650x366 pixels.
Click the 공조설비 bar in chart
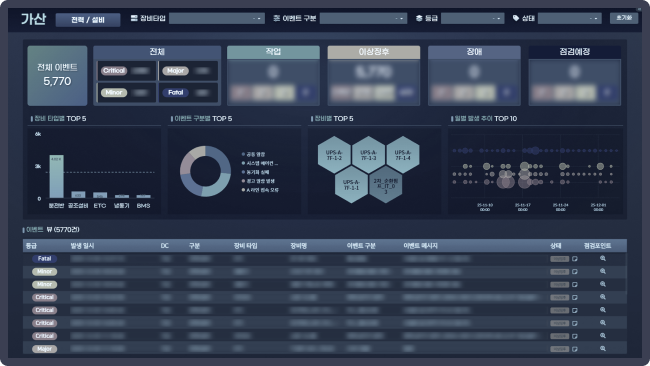coord(78,194)
